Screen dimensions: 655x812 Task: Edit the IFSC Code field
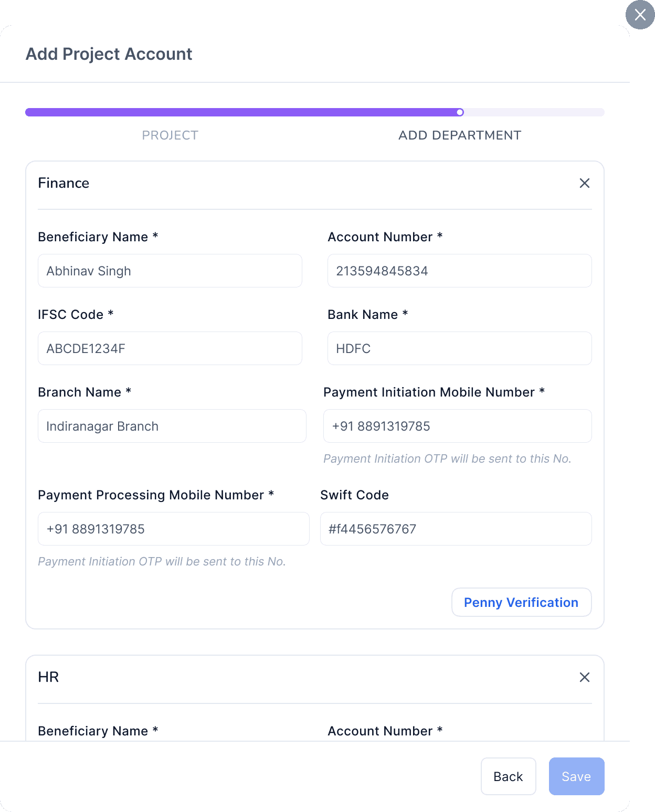(170, 348)
